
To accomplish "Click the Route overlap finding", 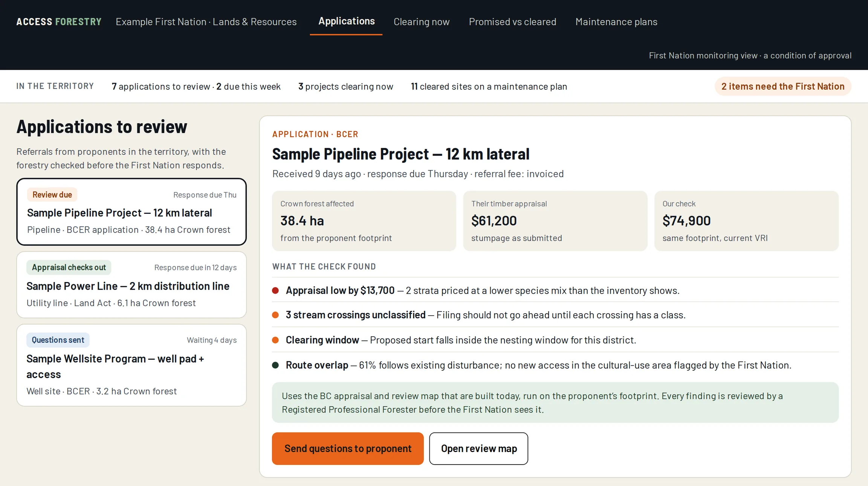I will coord(555,365).
